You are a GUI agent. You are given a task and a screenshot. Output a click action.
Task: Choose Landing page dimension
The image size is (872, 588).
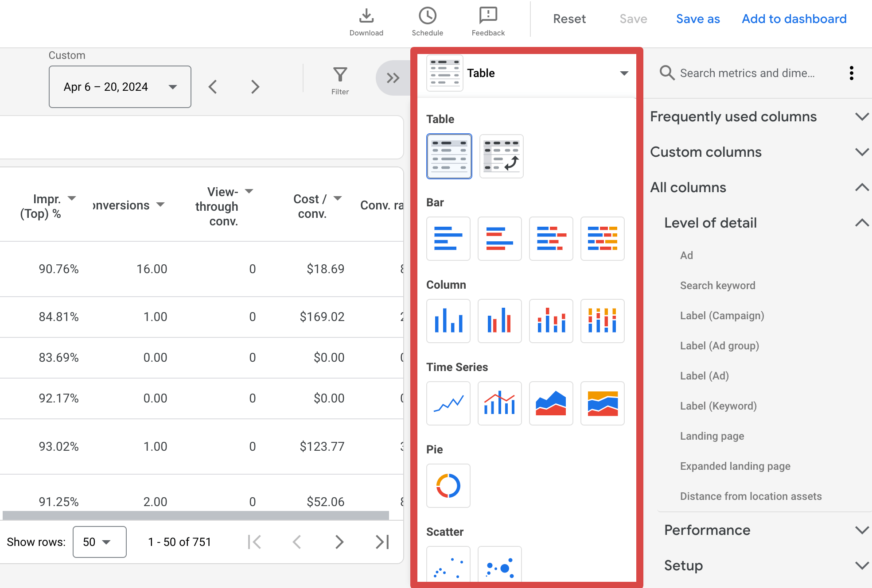click(712, 436)
